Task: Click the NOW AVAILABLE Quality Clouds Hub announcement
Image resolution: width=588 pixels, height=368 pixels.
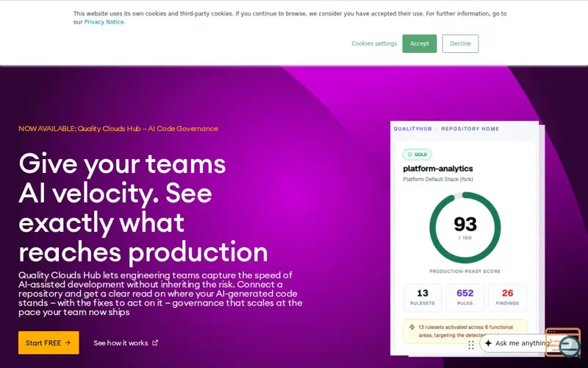Action: (118, 128)
